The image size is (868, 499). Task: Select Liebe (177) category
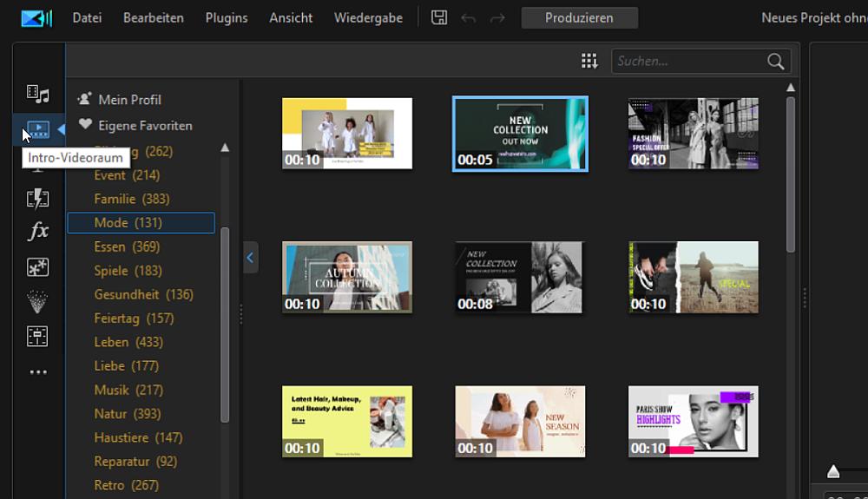click(x=126, y=365)
